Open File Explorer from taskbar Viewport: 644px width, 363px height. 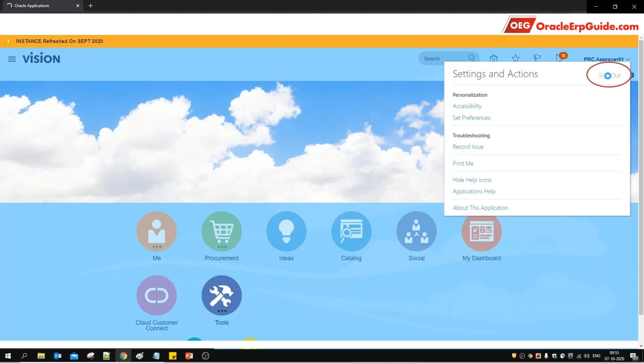pyautogui.click(x=41, y=356)
